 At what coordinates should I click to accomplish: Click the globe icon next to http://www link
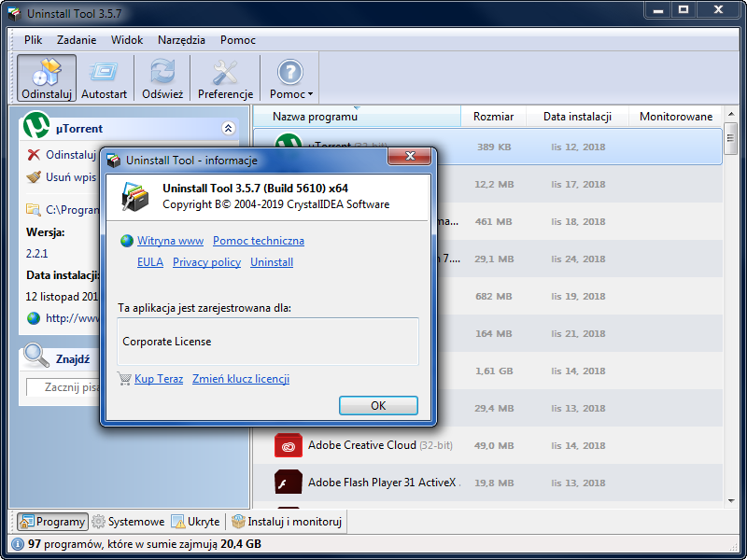point(34,318)
